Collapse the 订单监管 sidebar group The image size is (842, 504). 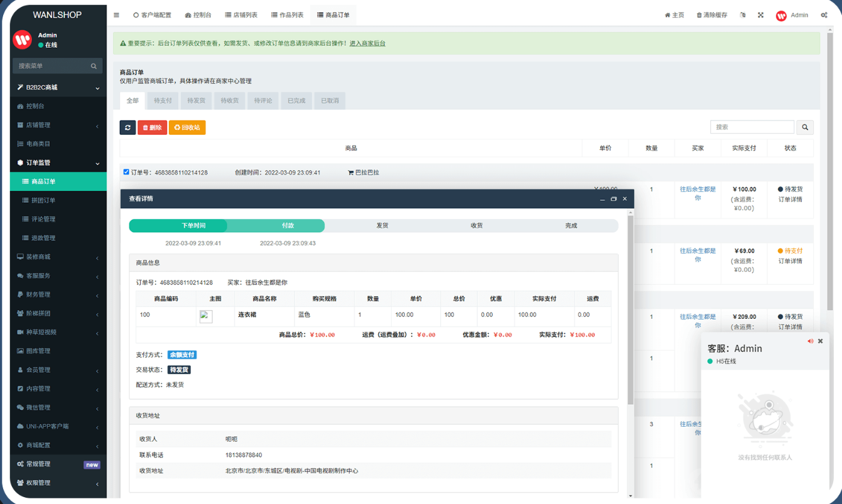coord(58,163)
